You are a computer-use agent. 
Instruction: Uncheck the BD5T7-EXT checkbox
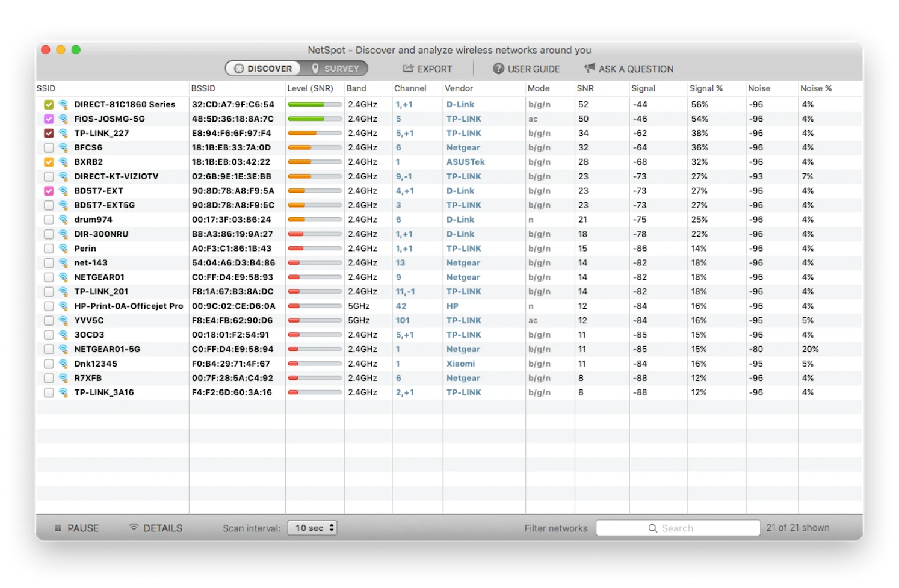point(49,191)
